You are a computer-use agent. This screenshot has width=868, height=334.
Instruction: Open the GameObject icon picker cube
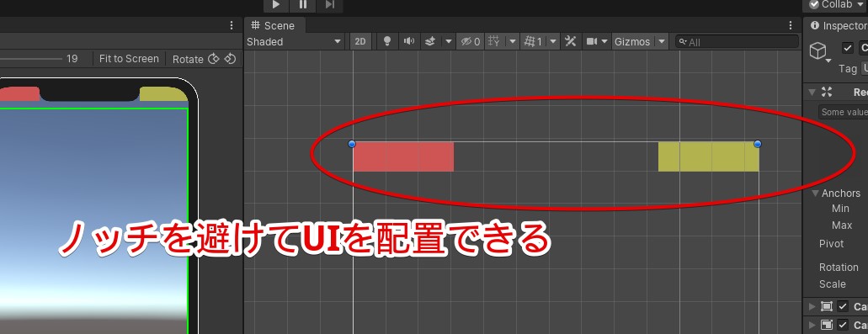click(817, 51)
